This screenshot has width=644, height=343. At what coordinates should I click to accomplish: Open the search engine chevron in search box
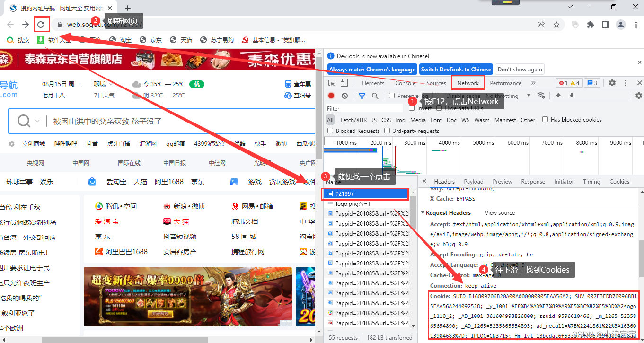pos(37,121)
